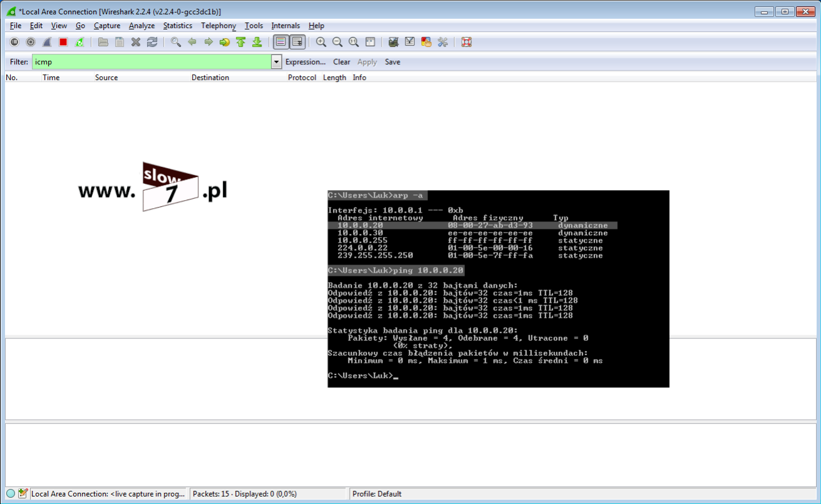Edit capture filters icon
The image size is (821, 504).
click(x=394, y=42)
